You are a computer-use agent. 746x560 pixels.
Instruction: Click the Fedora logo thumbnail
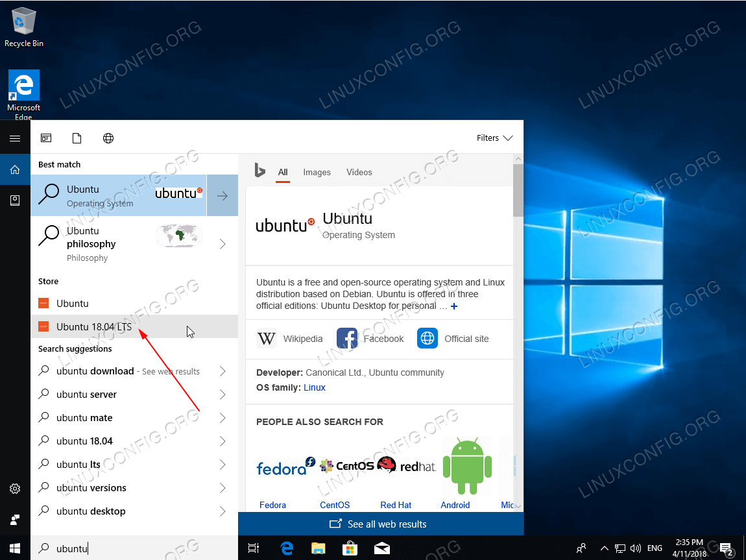[285, 467]
